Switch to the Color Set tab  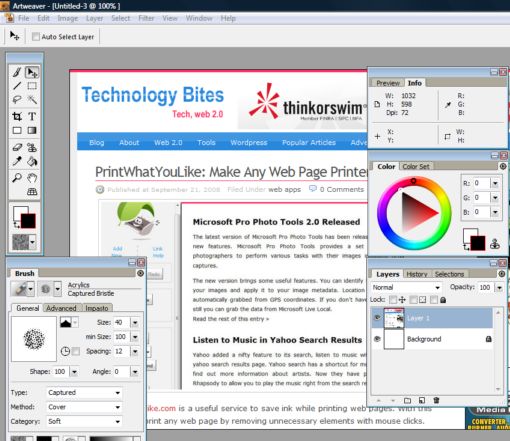pos(416,166)
